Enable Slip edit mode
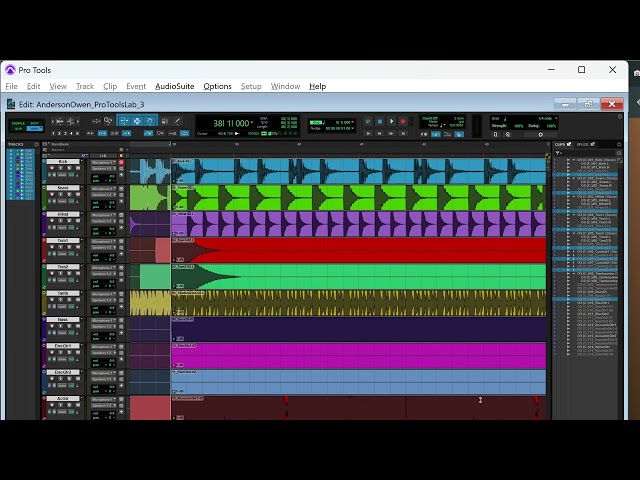 pos(18,129)
